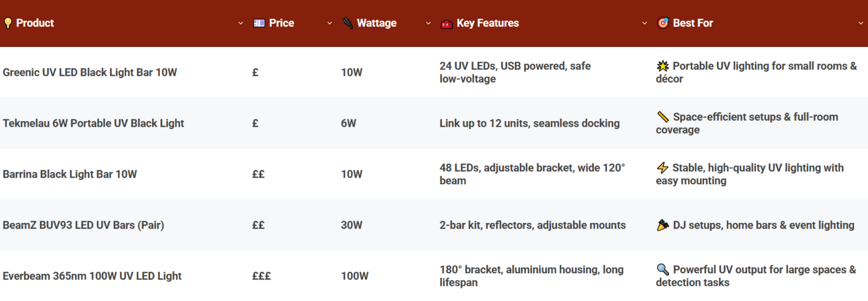Open the Best For column dropdown arrow
868x301 pixels.
tap(861, 24)
